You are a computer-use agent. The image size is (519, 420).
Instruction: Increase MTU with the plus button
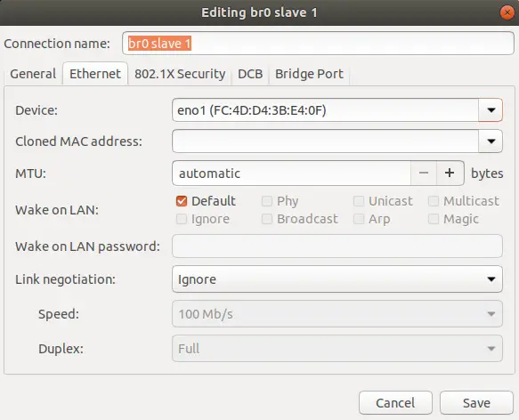pos(450,174)
